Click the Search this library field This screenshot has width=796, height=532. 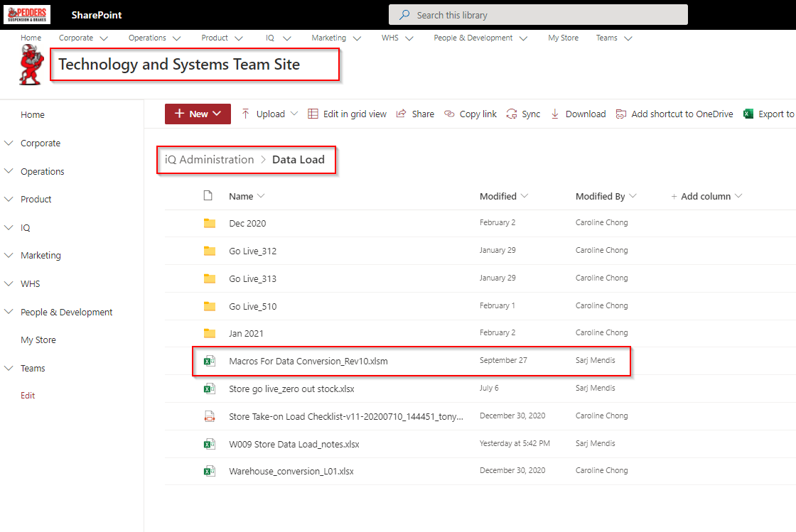[x=538, y=15]
